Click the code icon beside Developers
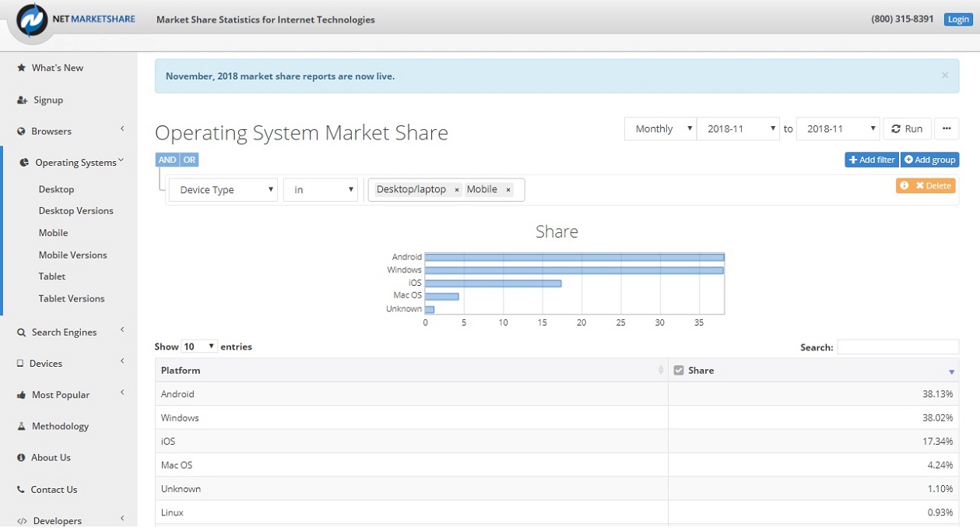This screenshot has width=980, height=528. (23, 521)
